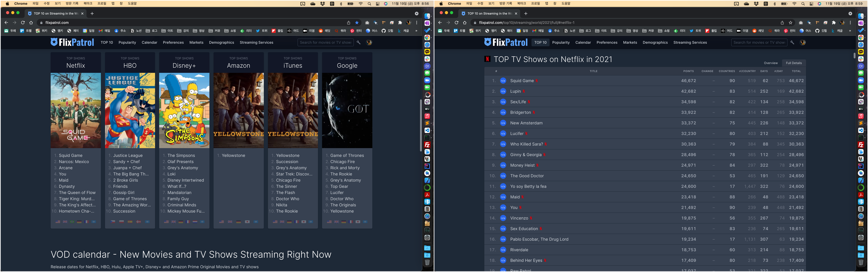The image size is (868, 272).
Task: Click the right window's page scrollbar thumb
Action: pyautogui.click(x=854, y=56)
